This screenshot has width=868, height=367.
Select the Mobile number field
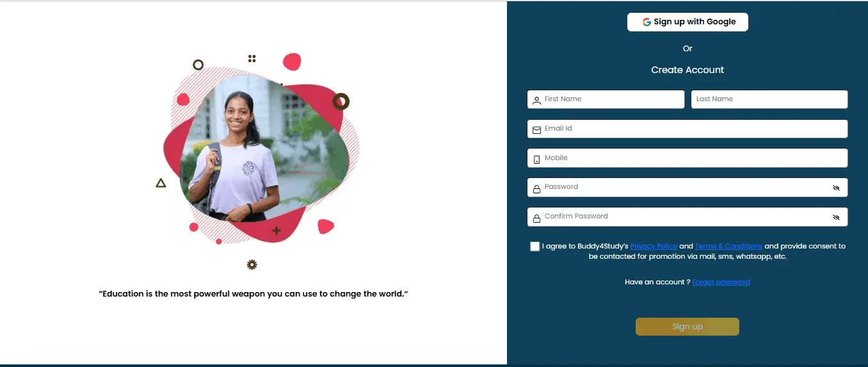[687, 158]
